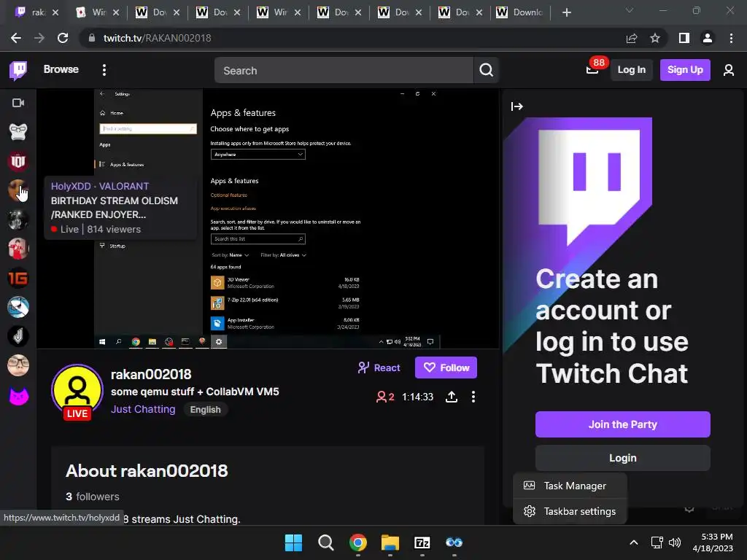Open Windows taskbar search
This screenshot has height=560, width=747.
pyautogui.click(x=326, y=542)
